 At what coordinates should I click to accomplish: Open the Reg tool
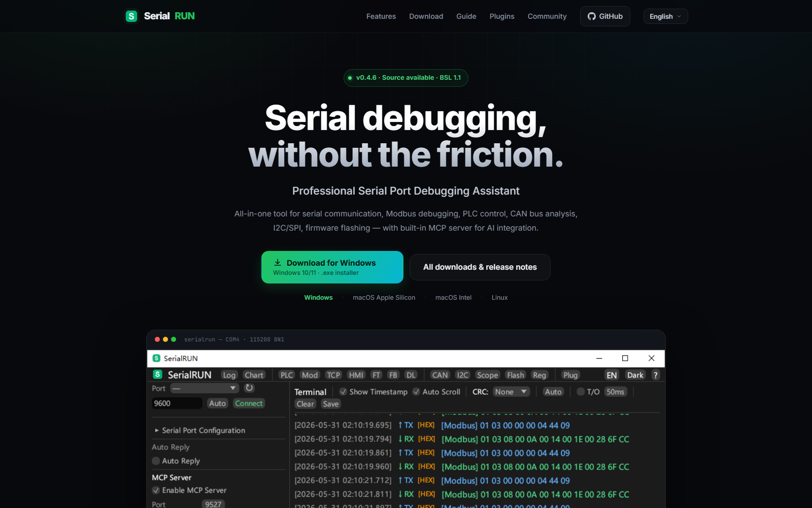[539, 375]
